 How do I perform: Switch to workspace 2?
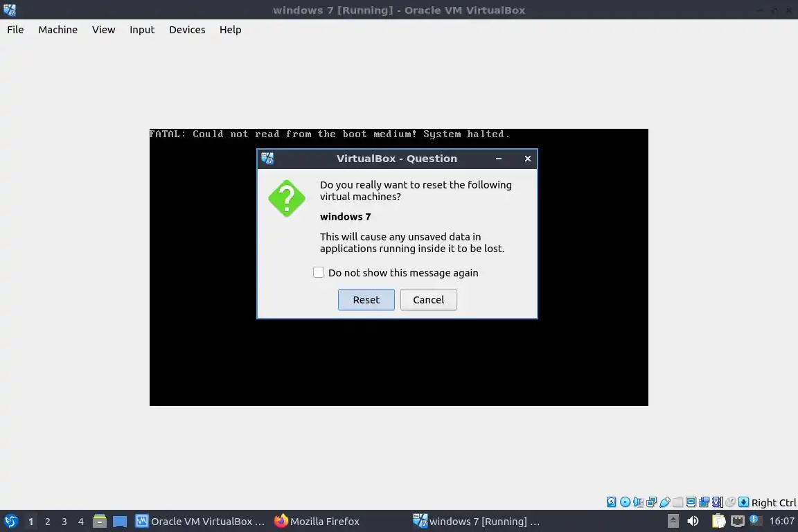point(47,522)
